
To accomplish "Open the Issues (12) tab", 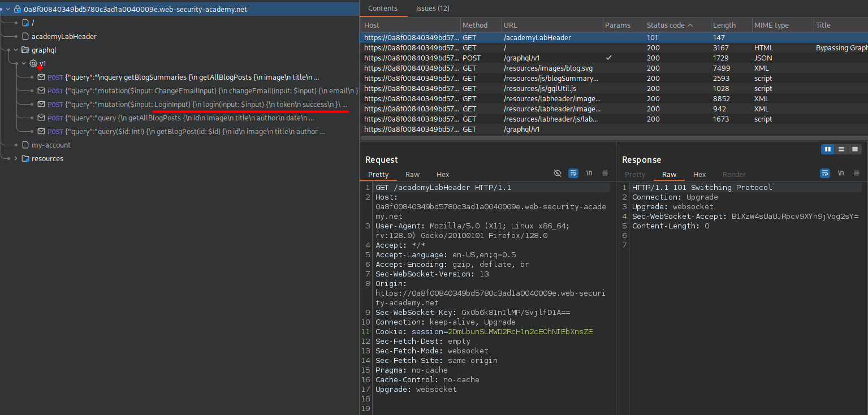I will pyautogui.click(x=433, y=8).
